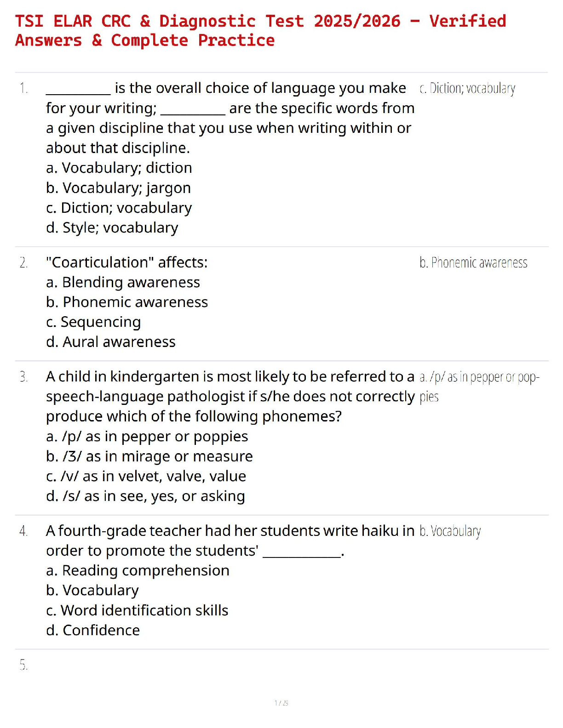
Task: Choose option 'c. Word identification skills'
Action: (137, 610)
